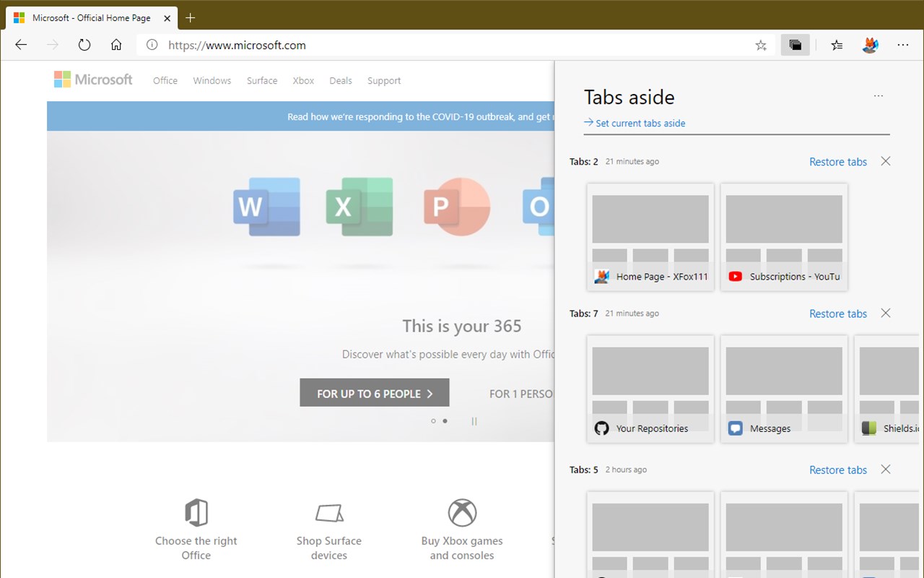The image size is (924, 578).
Task: Click the PowerPoint app icon
Action: (456, 207)
